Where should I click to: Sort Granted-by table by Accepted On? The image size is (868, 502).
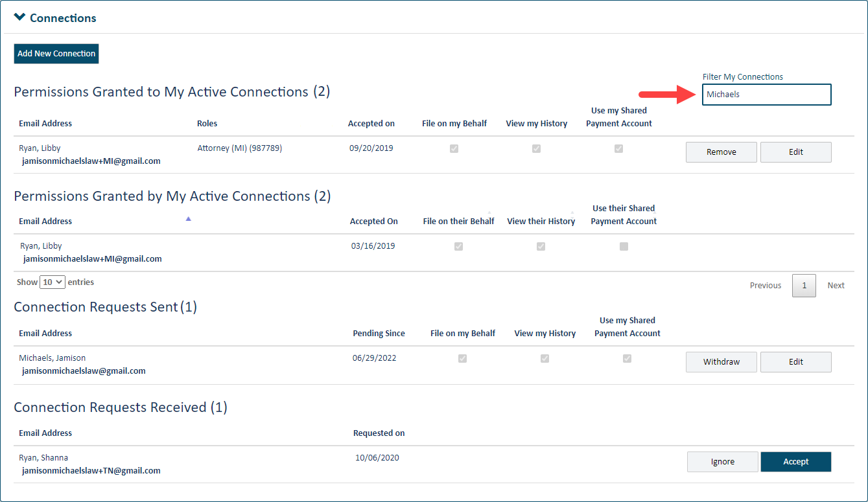(x=374, y=221)
